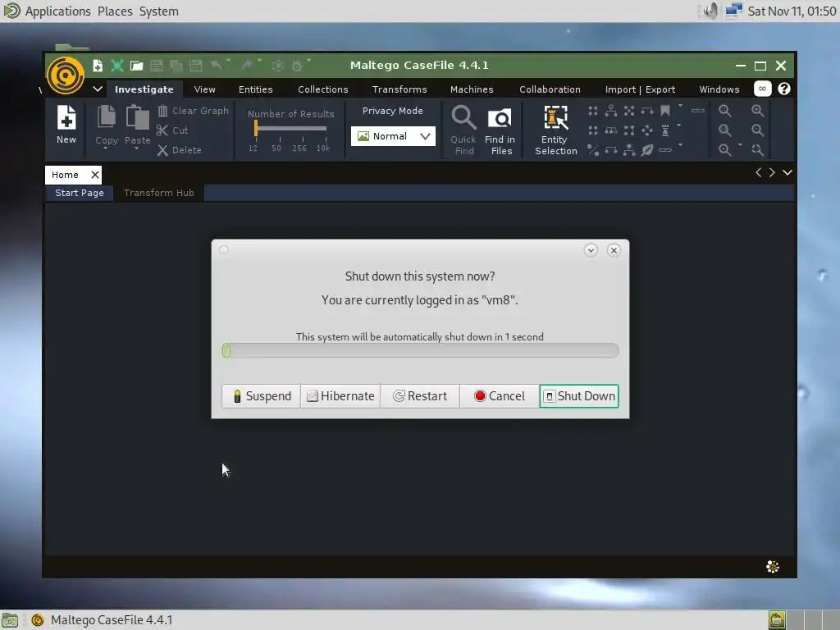840x630 pixels.
Task: Open Quick Find magnifier
Action: click(x=463, y=130)
